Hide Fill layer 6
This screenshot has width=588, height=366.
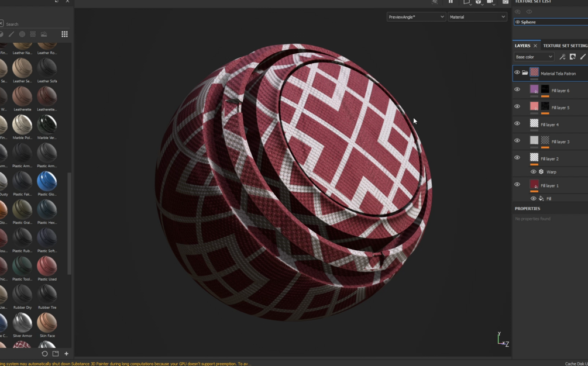pyautogui.click(x=517, y=89)
